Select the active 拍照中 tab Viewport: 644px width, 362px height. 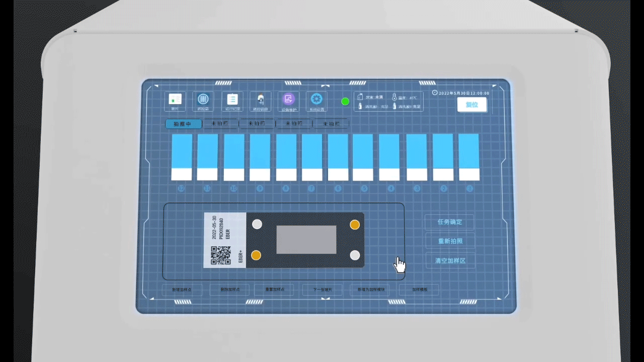(x=183, y=124)
